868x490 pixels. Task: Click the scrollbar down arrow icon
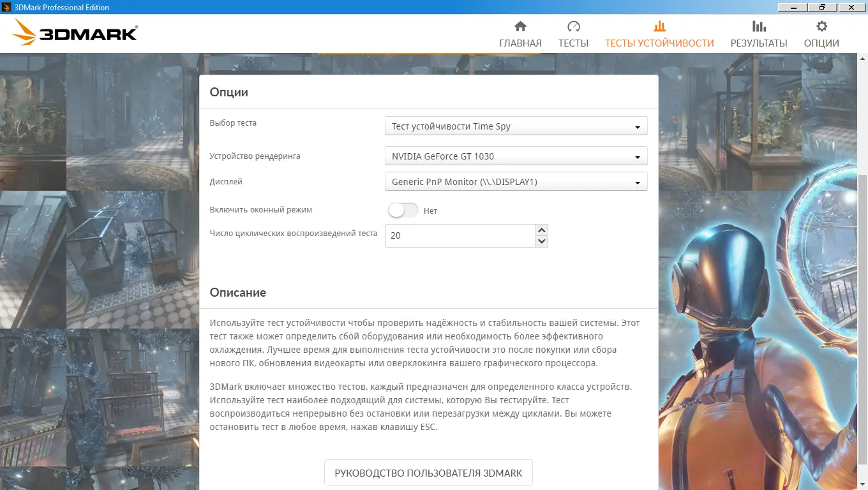863,484
